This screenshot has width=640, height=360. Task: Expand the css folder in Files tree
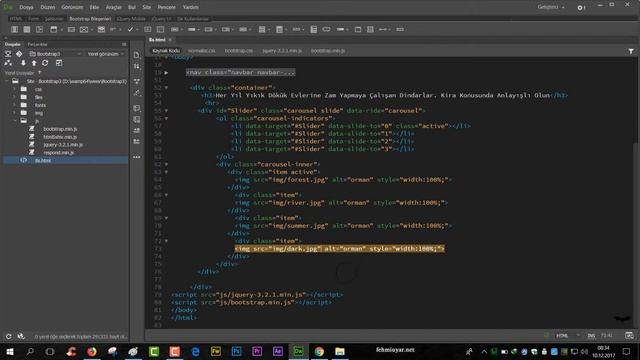(x=15, y=89)
